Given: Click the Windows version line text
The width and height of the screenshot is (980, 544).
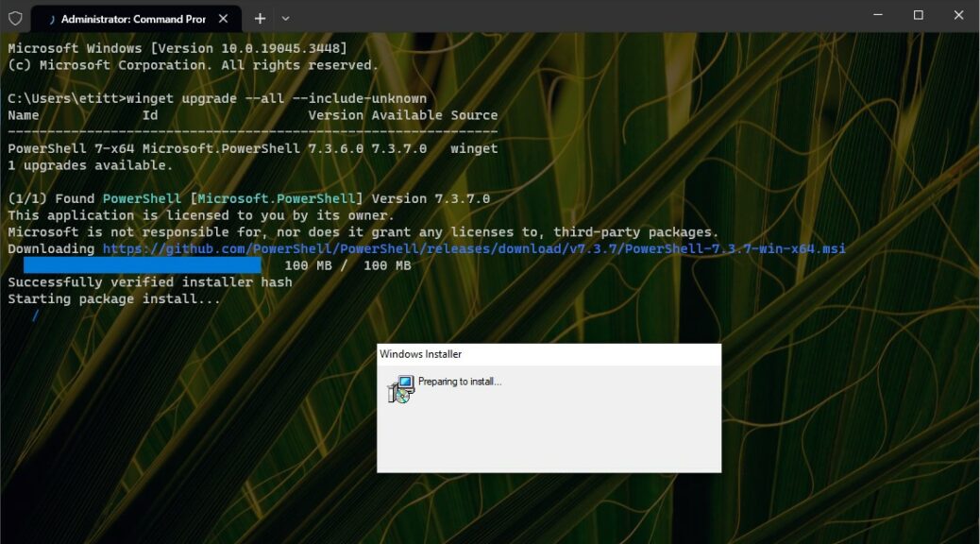Looking at the screenshot, I should [x=177, y=49].
